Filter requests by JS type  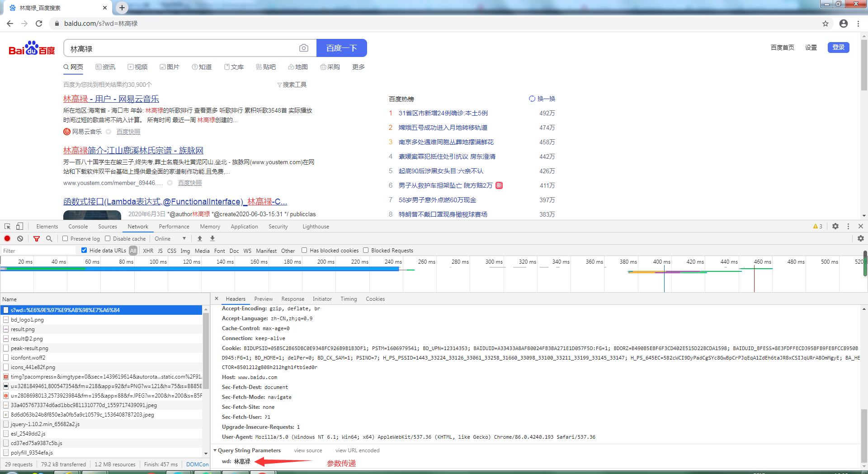click(160, 251)
